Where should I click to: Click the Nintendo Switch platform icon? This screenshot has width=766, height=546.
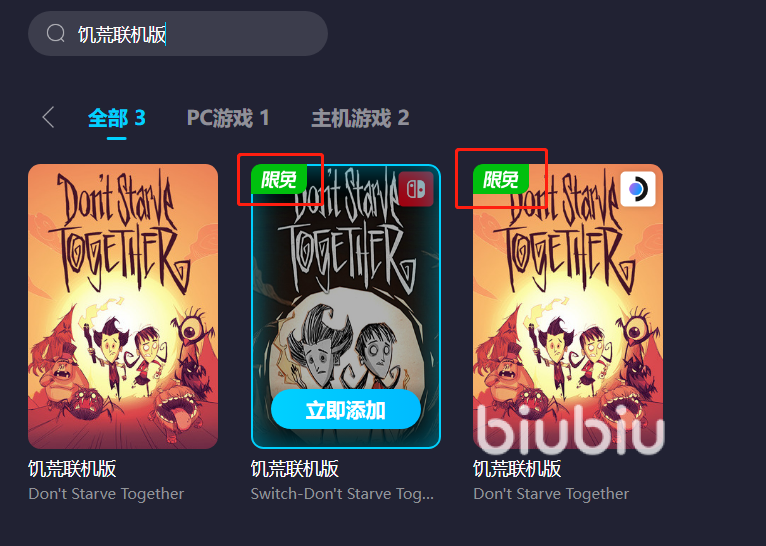[x=416, y=189]
